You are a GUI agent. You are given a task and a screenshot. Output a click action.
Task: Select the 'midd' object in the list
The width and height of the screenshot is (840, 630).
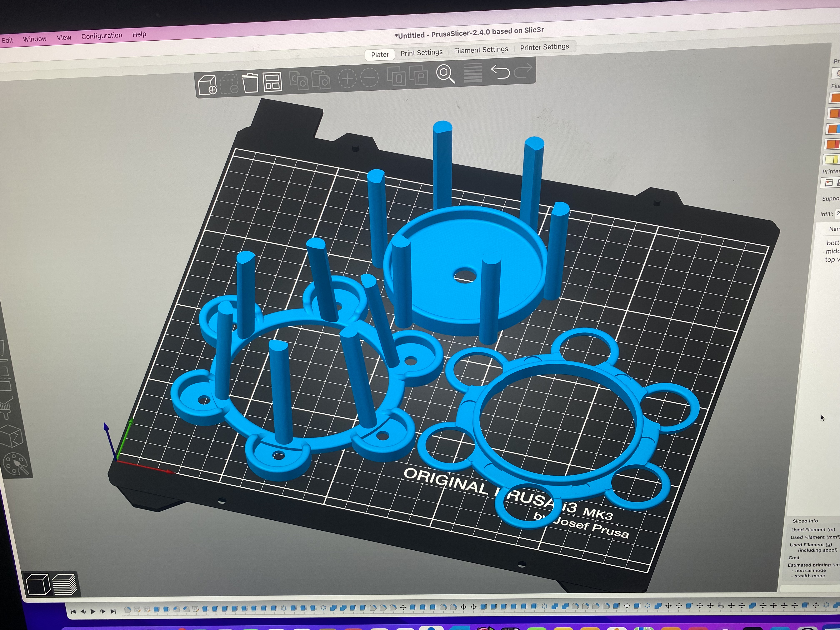(x=833, y=251)
